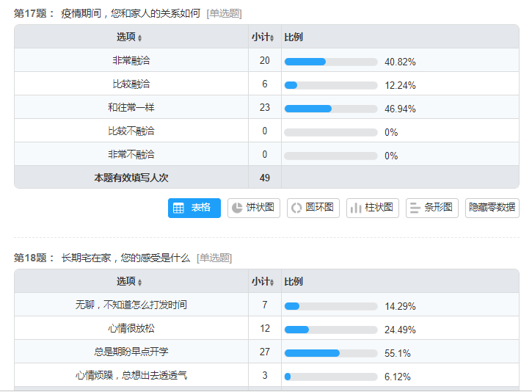
Task: Click the 非常融洽 progress bar
Action: click(x=330, y=62)
